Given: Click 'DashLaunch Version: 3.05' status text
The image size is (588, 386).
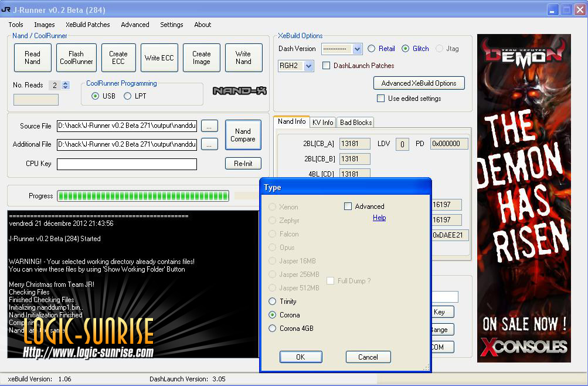Looking at the screenshot, I should [188, 379].
